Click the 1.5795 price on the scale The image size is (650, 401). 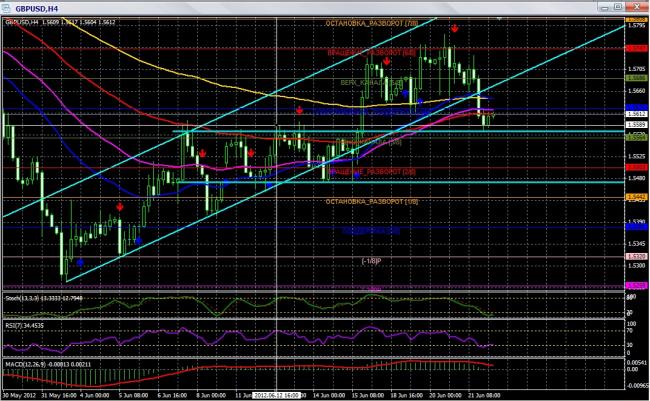click(637, 26)
